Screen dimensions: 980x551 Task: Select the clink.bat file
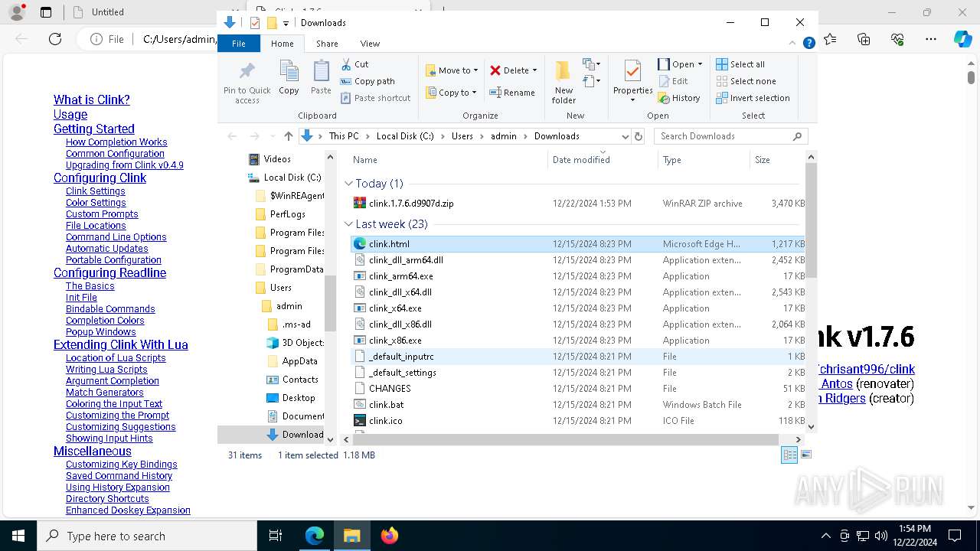tap(386, 405)
